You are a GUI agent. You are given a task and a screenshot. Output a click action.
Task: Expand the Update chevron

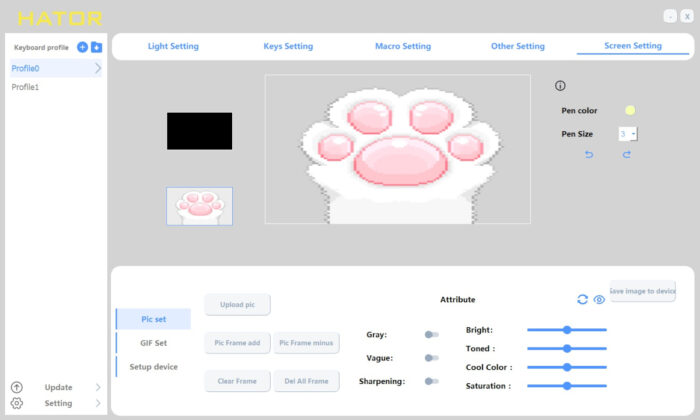coord(98,387)
